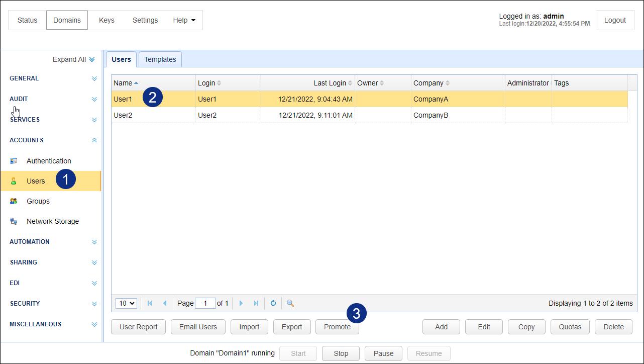Expand the SECURITY section
Viewport: 644px width, 364px height.
pos(94,304)
